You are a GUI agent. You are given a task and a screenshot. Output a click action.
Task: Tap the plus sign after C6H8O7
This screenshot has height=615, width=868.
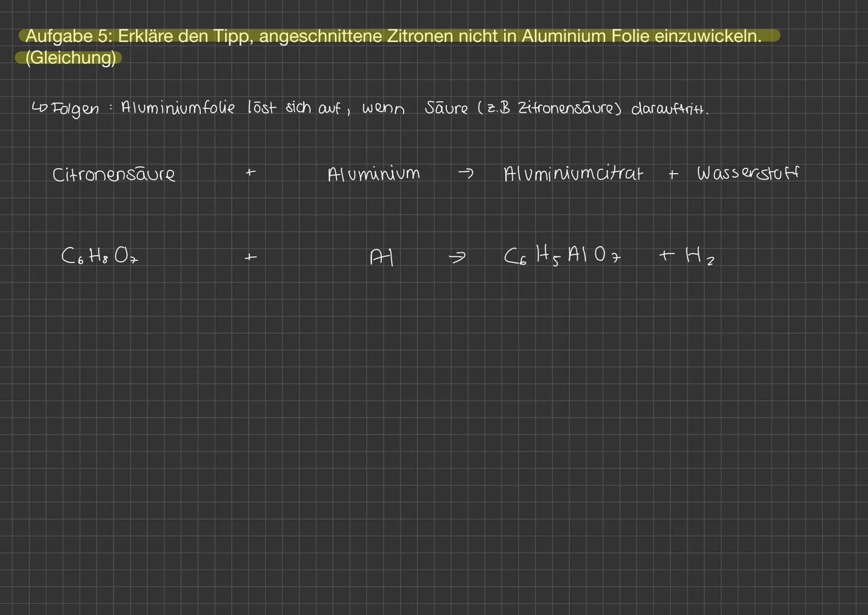click(250, 258)
